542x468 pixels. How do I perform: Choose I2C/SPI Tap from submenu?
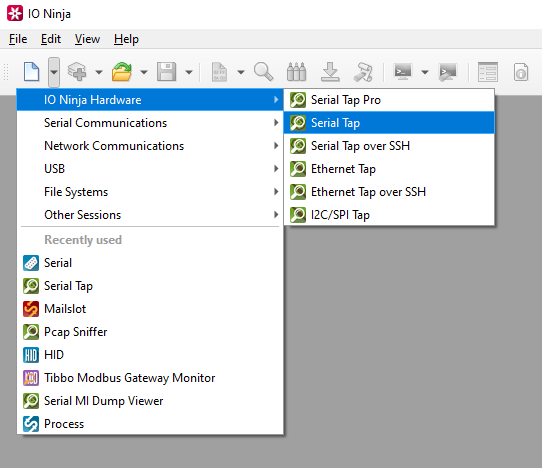click(x=389, y=215)
